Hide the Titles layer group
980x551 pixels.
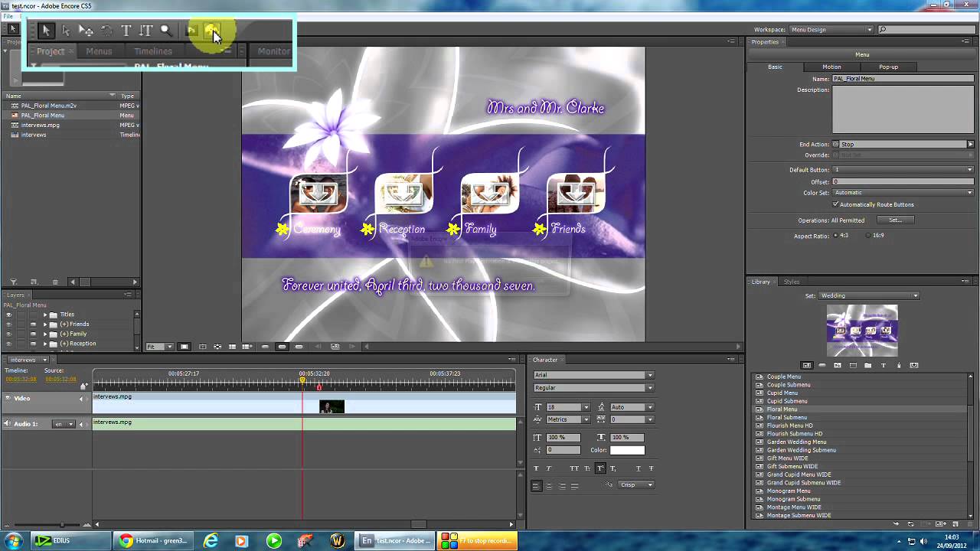(x=8, y=315)
